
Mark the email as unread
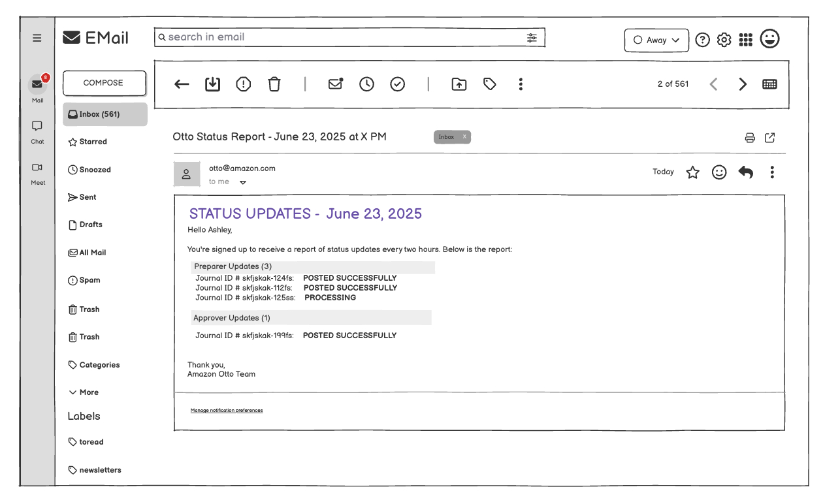(x=335, y=84)
